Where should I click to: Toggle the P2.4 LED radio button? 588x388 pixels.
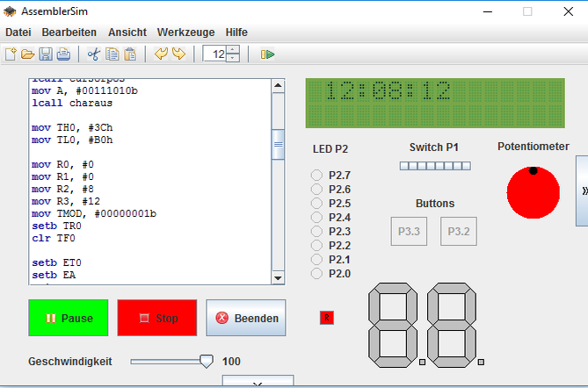point(316,218)
